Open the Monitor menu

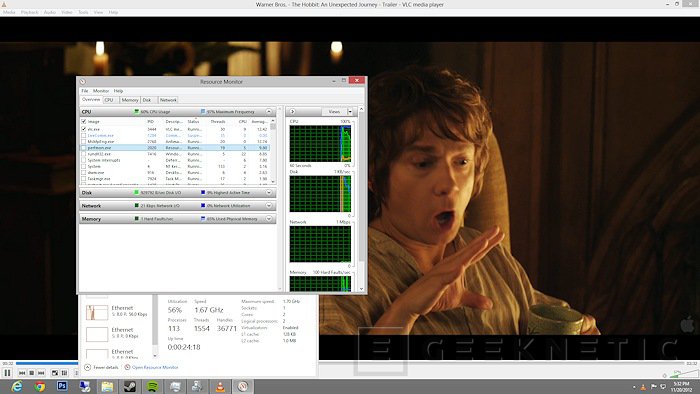point(101,91)
